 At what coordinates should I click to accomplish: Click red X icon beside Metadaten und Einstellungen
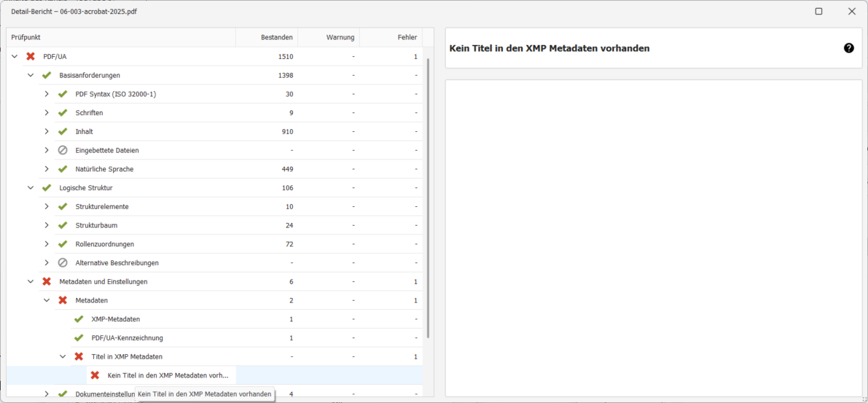(46, 282)
